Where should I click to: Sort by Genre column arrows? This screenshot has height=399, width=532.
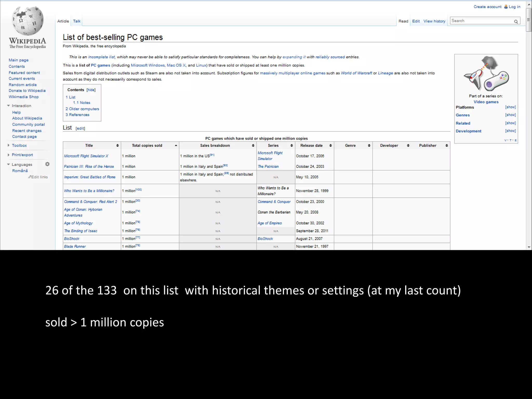(x=369, y=145)
